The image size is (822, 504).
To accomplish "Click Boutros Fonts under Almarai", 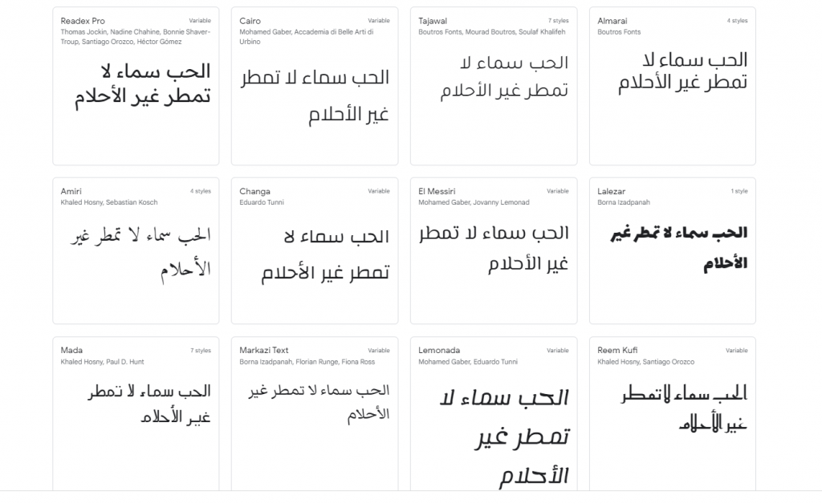I will [619, 32].
